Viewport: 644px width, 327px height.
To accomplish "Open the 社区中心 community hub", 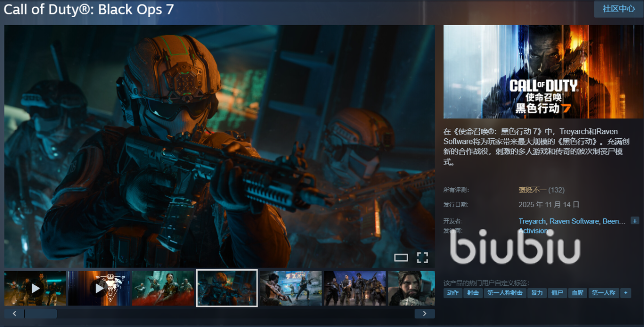I will [x=618, y=9].
